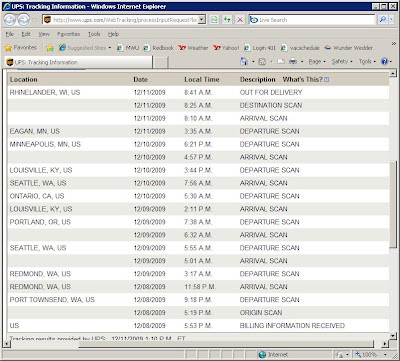Click the What's This info icon
The image size is (400, 361).
pyautogui.click(x=327, y=80)
